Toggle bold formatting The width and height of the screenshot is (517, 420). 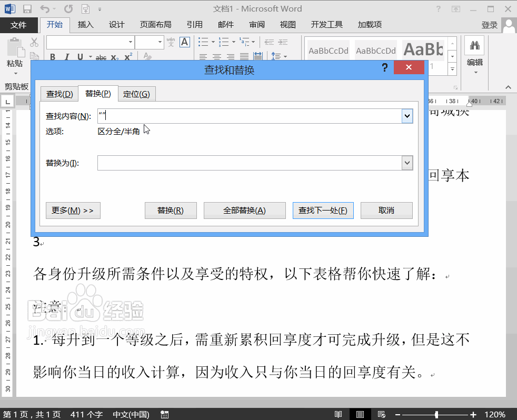pos(53,57)
